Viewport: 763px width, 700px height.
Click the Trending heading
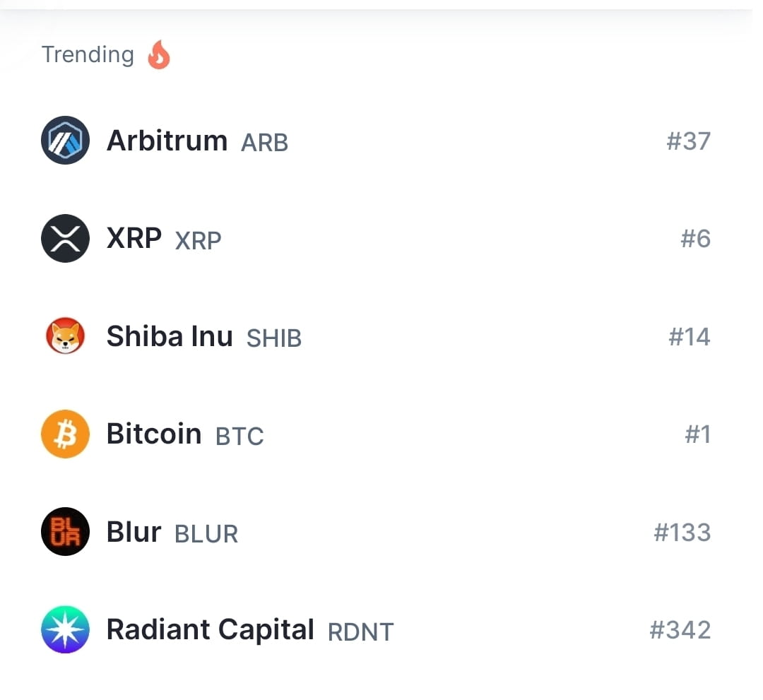pyautogui.click(x=88, y=54)
